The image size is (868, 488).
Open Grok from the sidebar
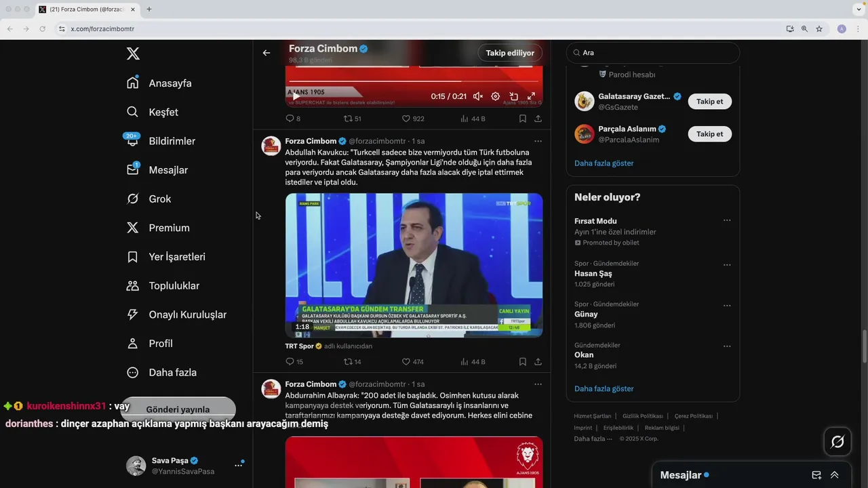149,199
